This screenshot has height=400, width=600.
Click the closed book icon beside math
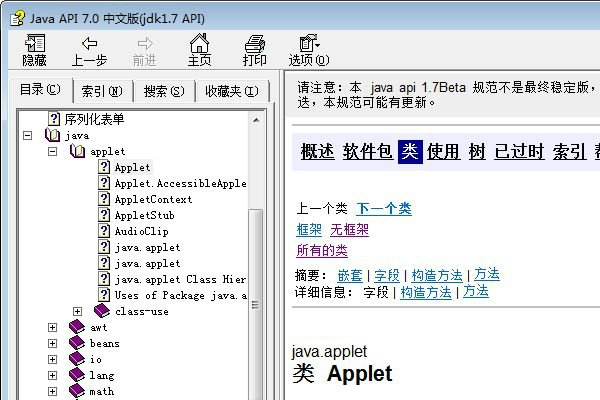pos(77,391)
